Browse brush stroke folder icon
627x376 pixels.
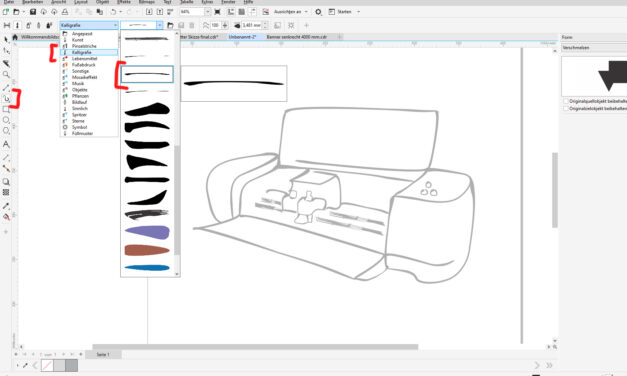click(170, 25)
